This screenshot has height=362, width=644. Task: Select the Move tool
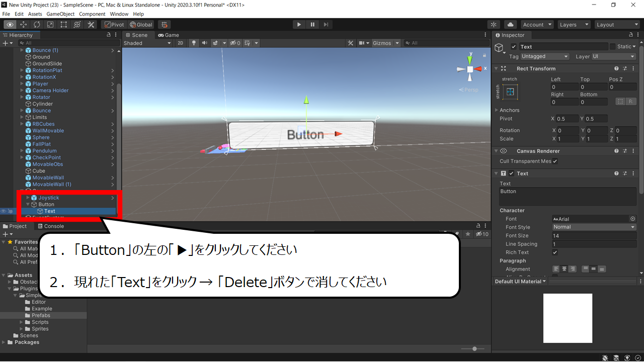click(23, 25)
